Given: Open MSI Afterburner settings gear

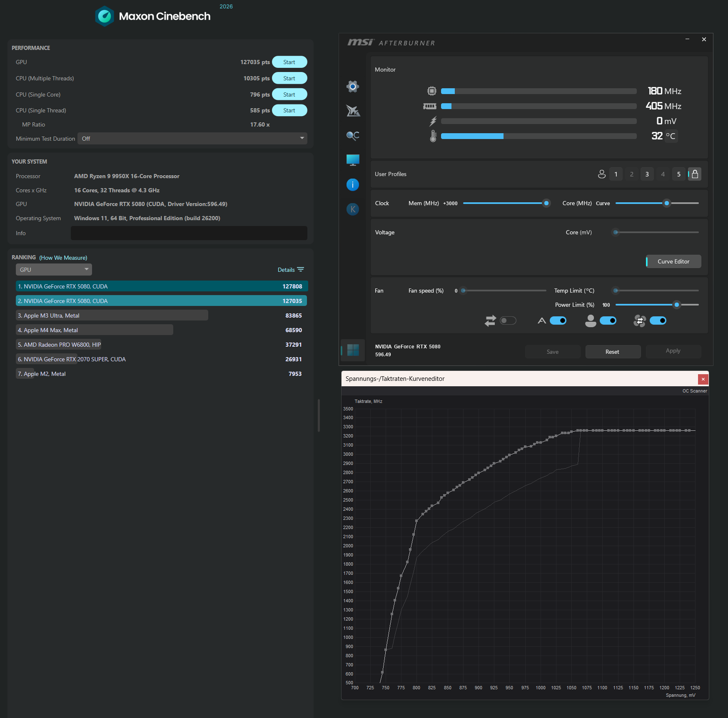Looking at the screenshot, I should (x=353, y=87).
